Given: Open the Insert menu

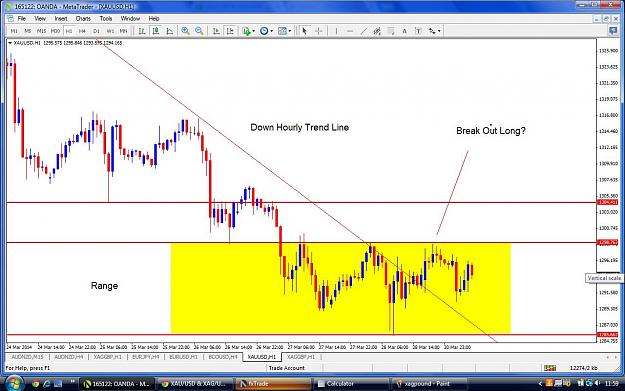Looking at the screenshot, I should 61,18.
